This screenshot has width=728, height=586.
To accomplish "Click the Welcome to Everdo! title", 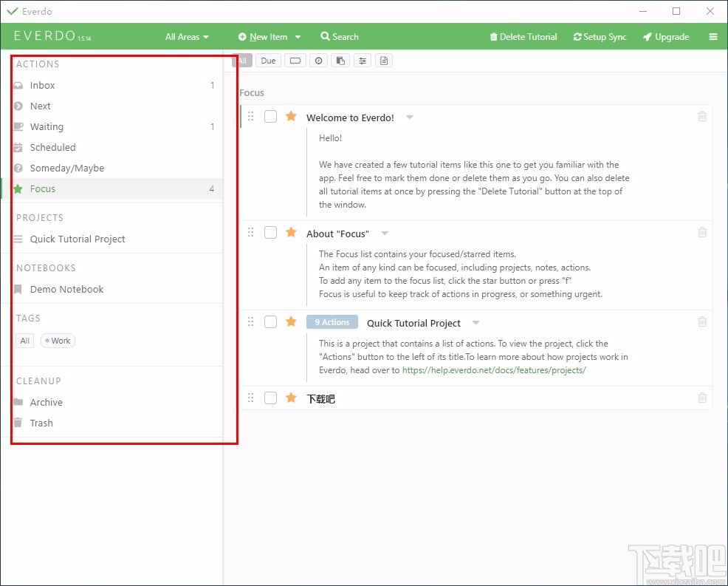I will [350, 117].
